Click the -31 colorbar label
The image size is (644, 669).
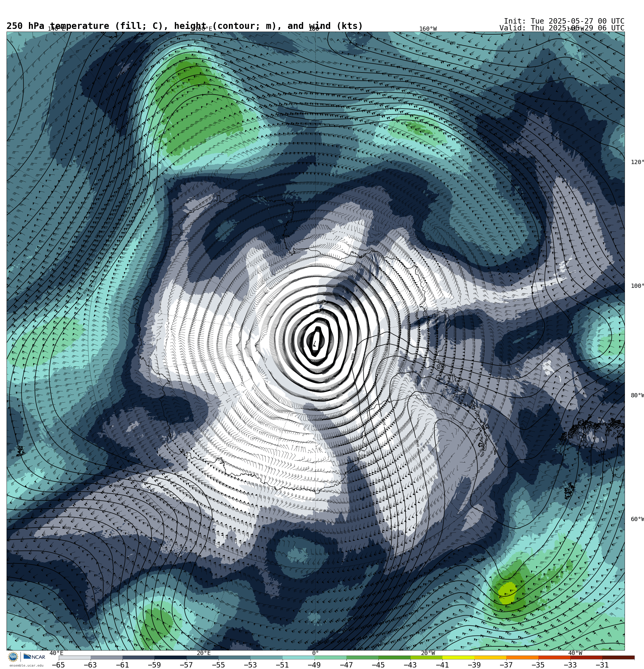(x=602, y=665)
